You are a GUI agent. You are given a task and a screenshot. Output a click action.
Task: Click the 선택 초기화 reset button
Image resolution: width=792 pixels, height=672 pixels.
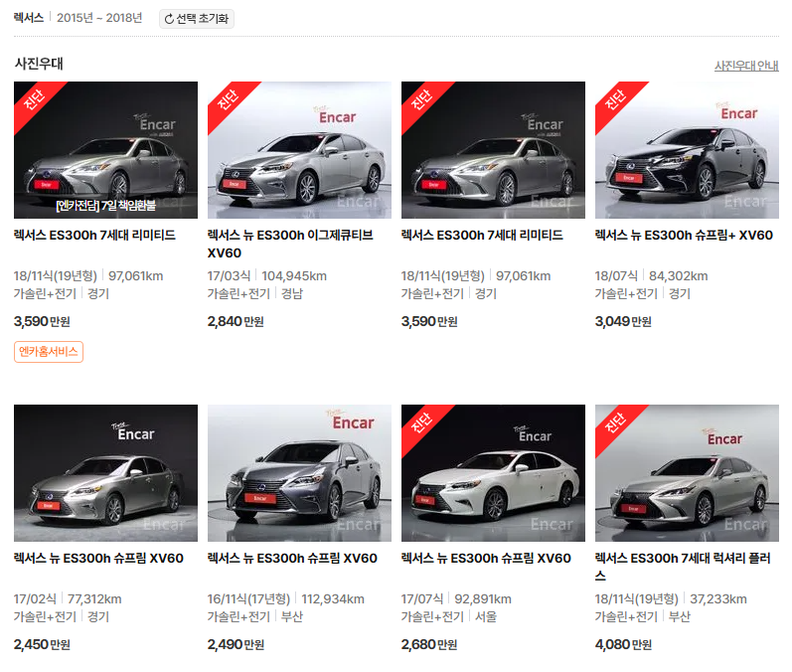click(197, 19)
